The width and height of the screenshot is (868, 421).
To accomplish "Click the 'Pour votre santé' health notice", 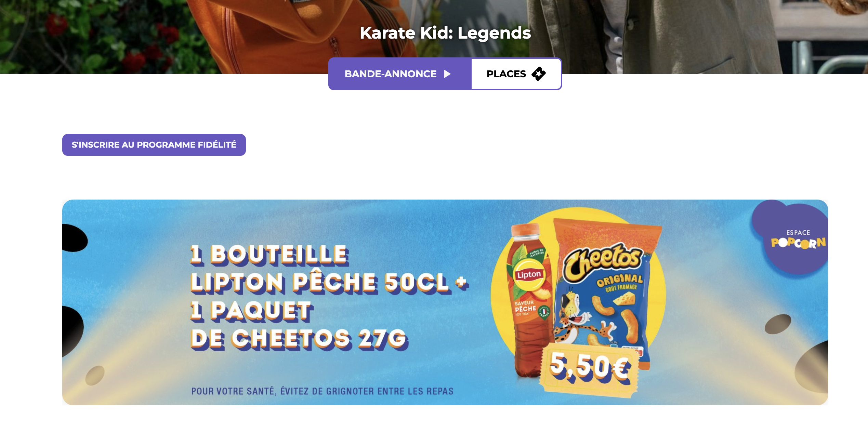I will (322, 391).
